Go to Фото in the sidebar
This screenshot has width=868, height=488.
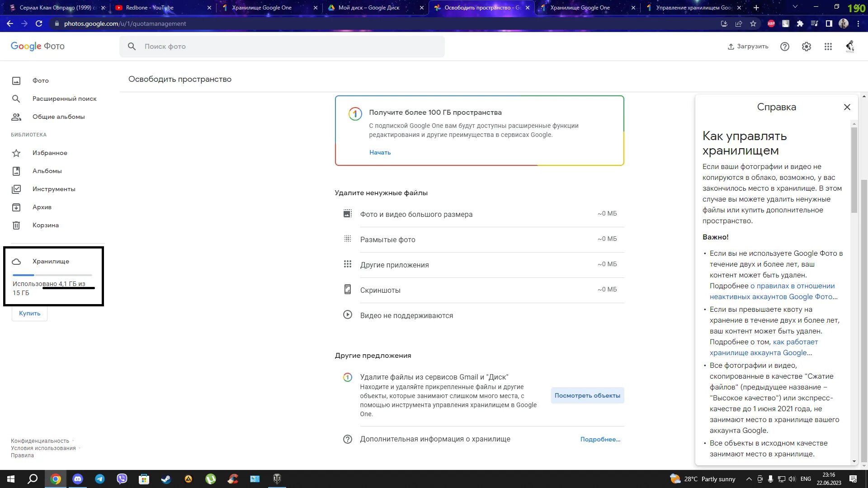pyautogui.click(x=41, y=80)
